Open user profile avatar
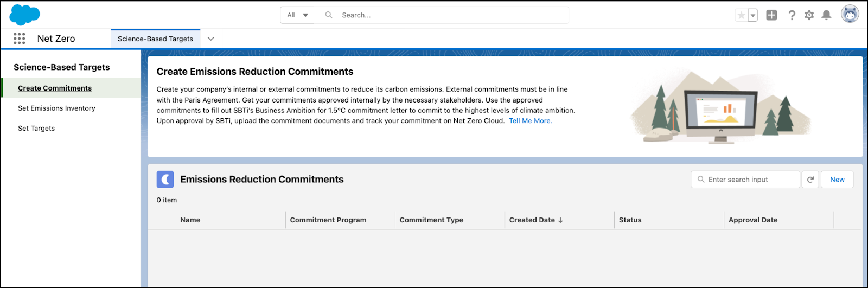 pos(850,14)
